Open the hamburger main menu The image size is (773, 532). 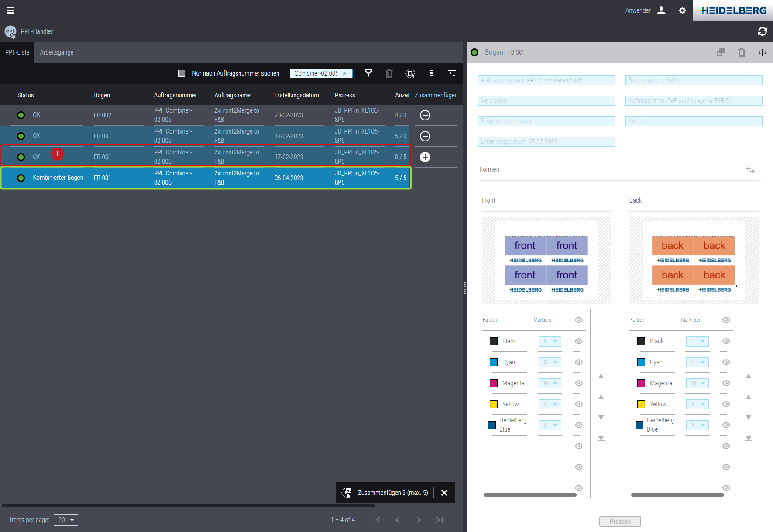pyautogui.click(x=10, y=10)
